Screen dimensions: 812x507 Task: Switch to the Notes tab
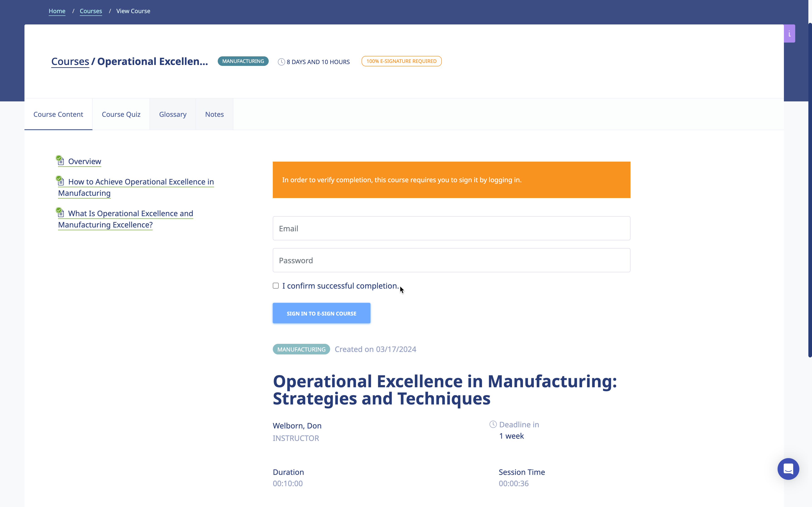point(214,114)
